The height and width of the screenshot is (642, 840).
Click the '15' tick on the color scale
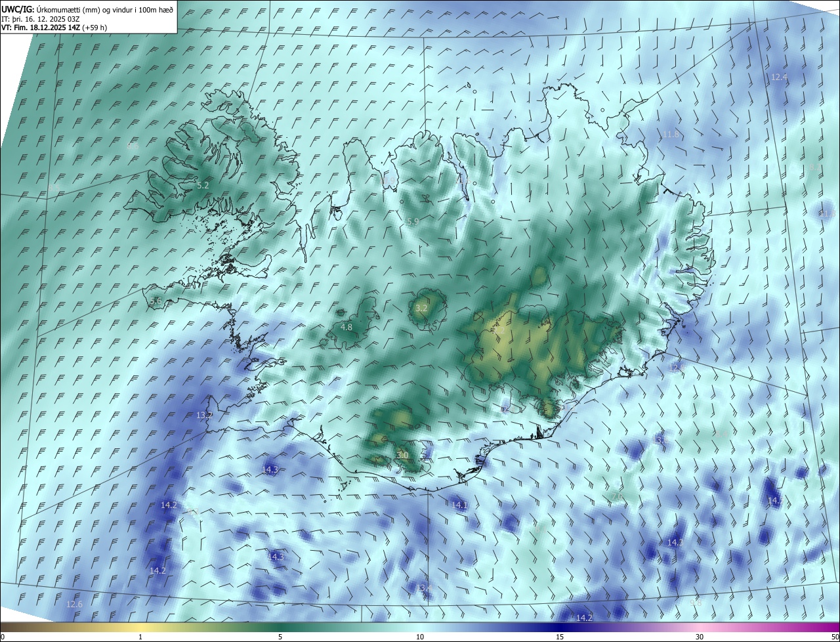560,637
